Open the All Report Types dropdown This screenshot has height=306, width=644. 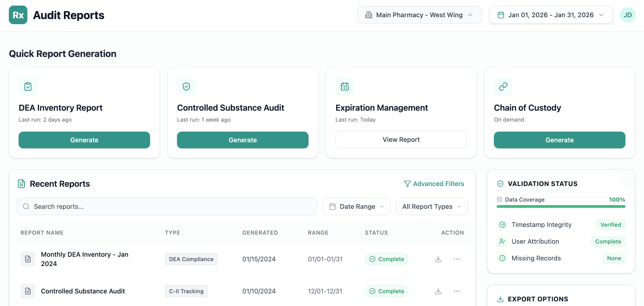coord(431,206)
